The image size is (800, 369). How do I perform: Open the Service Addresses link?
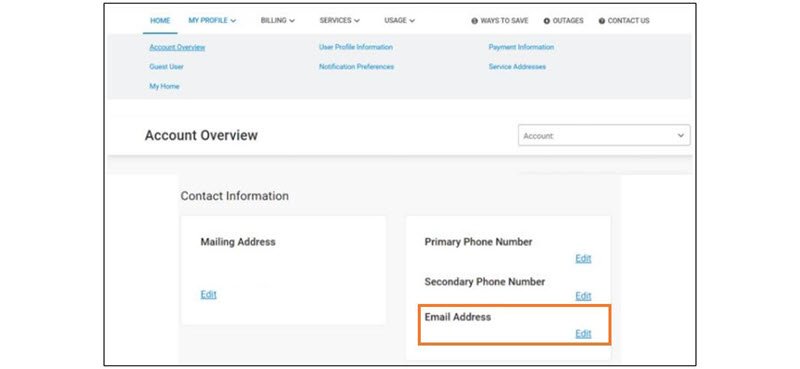517,67
